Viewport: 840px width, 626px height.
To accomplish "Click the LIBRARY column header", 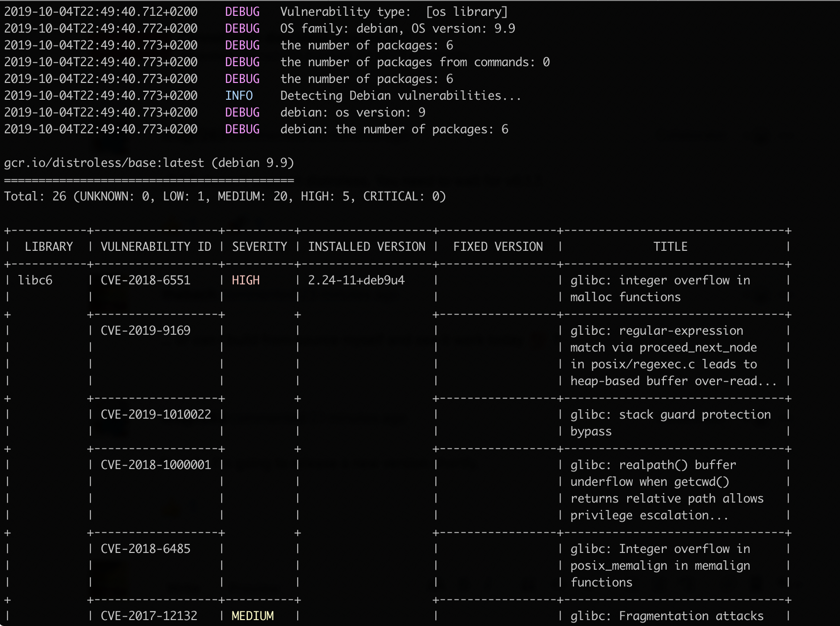I will [x=49, y=247].
